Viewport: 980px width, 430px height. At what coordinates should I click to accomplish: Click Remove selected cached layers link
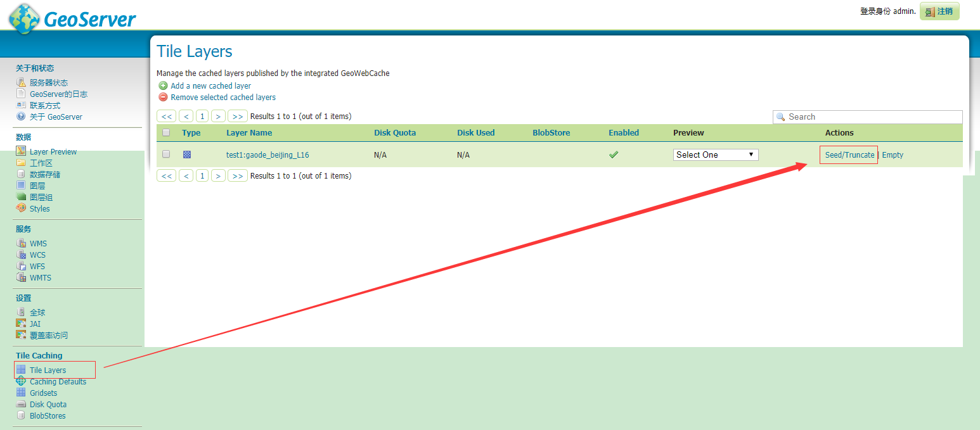pos(223,97)
